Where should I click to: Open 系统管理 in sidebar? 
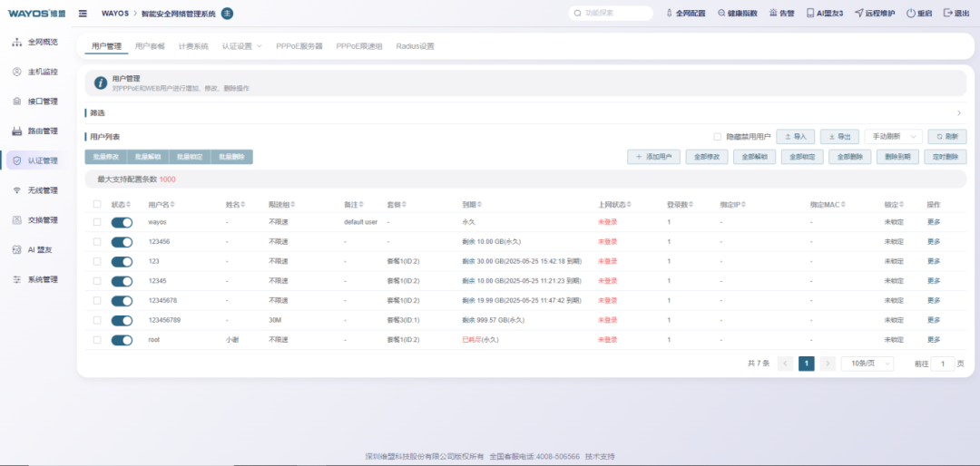click(x=35, y=279)
